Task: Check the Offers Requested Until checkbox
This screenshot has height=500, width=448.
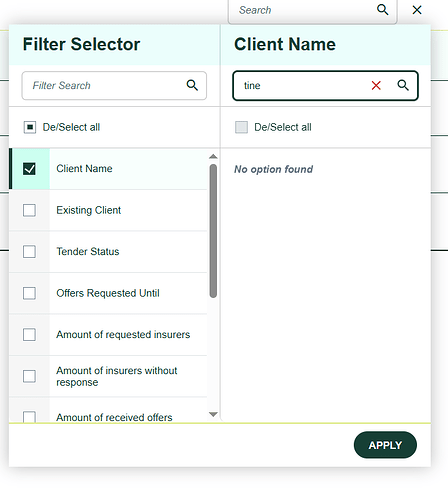Action: (29, 293)
